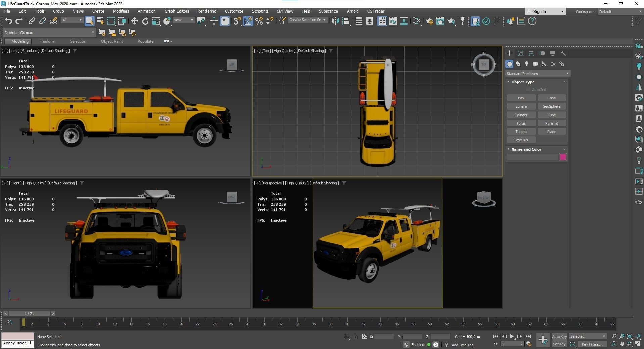Screen dimensions: 644x349
Task: Activate the Select and Move tool
Action: (x=134, y=21)
